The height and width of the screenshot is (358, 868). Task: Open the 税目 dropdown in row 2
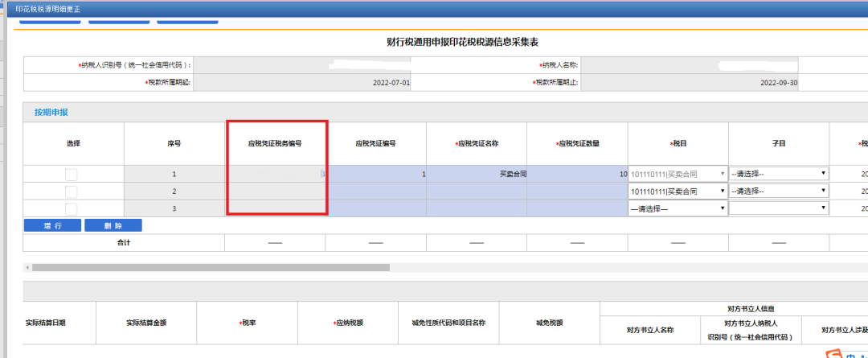tap(678, 191)
